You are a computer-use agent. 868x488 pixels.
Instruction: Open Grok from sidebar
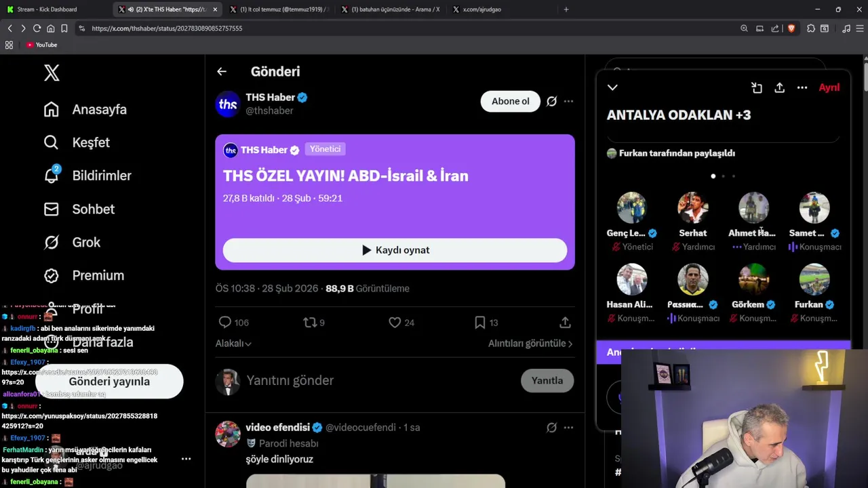point(72,242)
